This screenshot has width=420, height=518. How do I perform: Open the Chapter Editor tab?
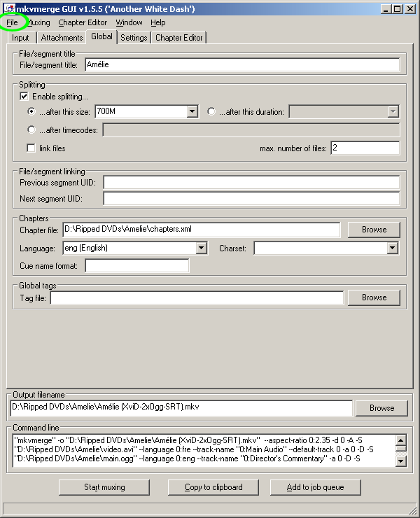pos(178,38)
